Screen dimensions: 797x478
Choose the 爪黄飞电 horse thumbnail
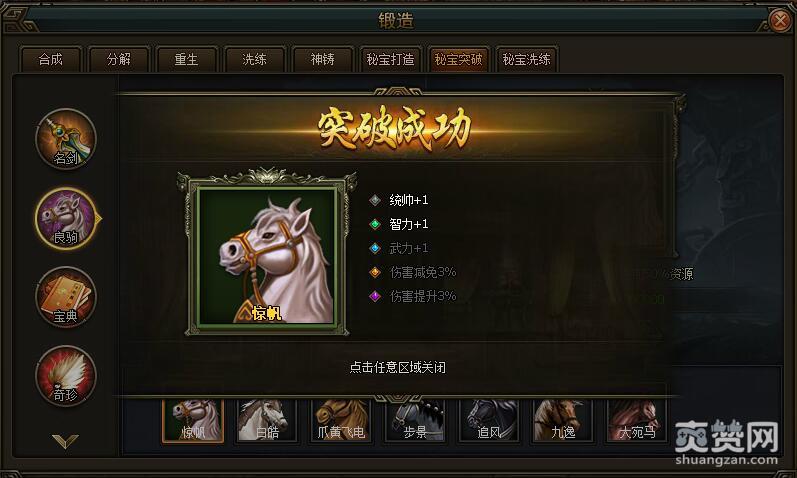(341, 421)
